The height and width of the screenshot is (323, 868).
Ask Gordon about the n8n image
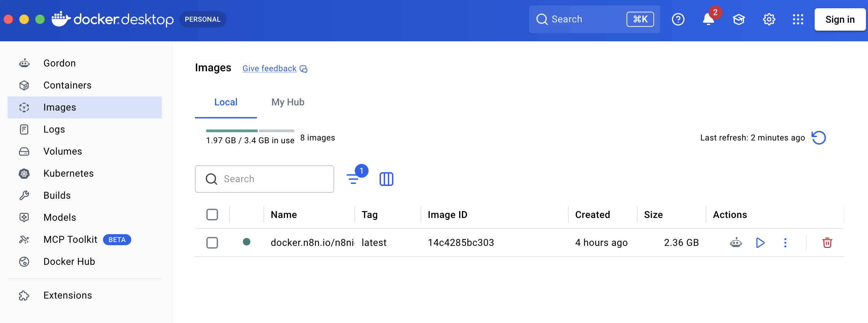736,243
